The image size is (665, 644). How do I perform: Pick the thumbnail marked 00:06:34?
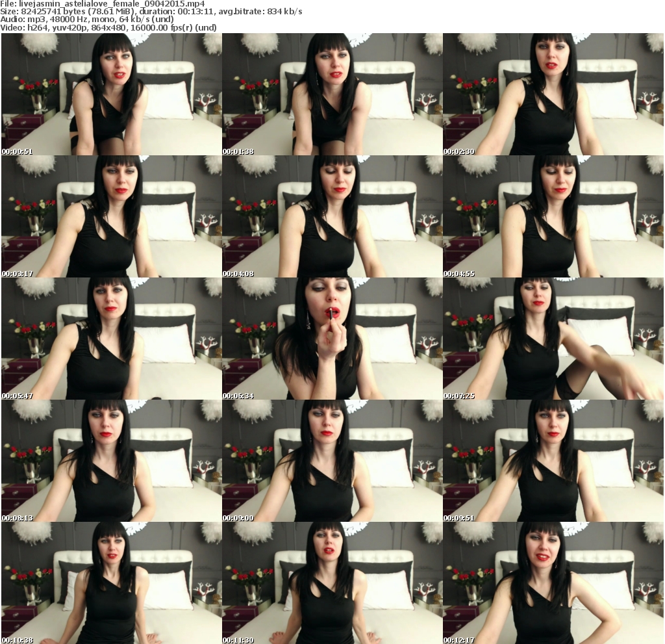332,339
